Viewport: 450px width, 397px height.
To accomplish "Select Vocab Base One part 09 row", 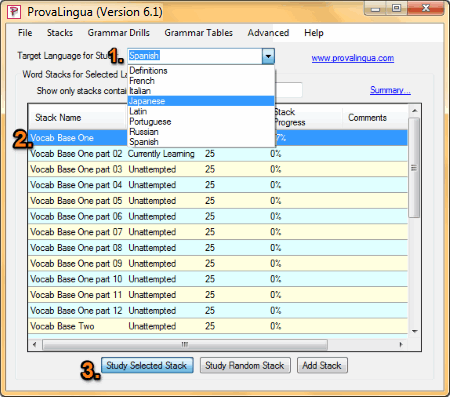I will click(218, 263).
